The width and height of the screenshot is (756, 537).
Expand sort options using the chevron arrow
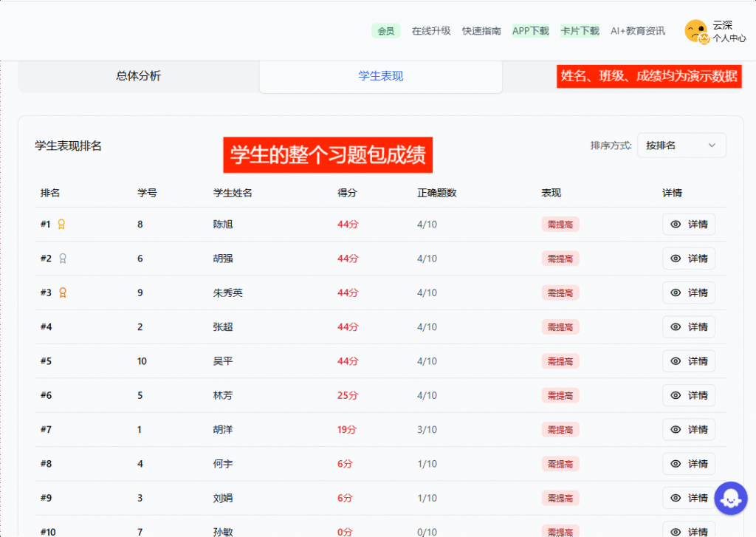click(712, 146)
